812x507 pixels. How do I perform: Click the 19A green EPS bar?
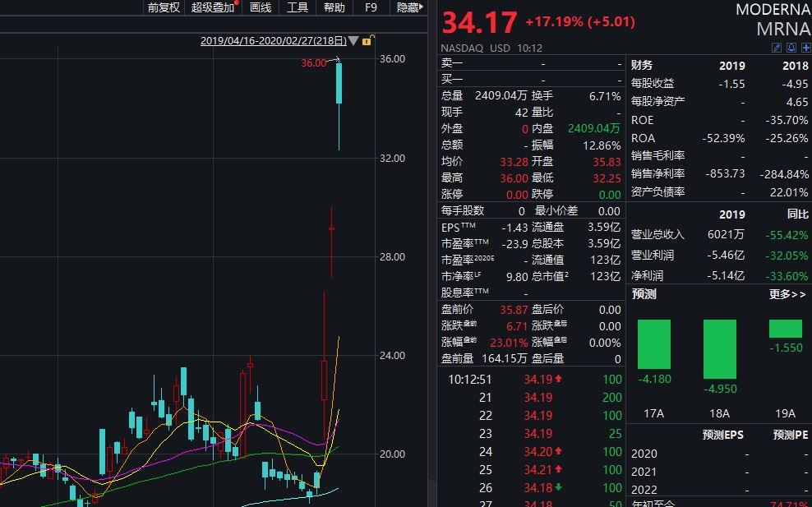pyautogui.click(x=786, y=329)
